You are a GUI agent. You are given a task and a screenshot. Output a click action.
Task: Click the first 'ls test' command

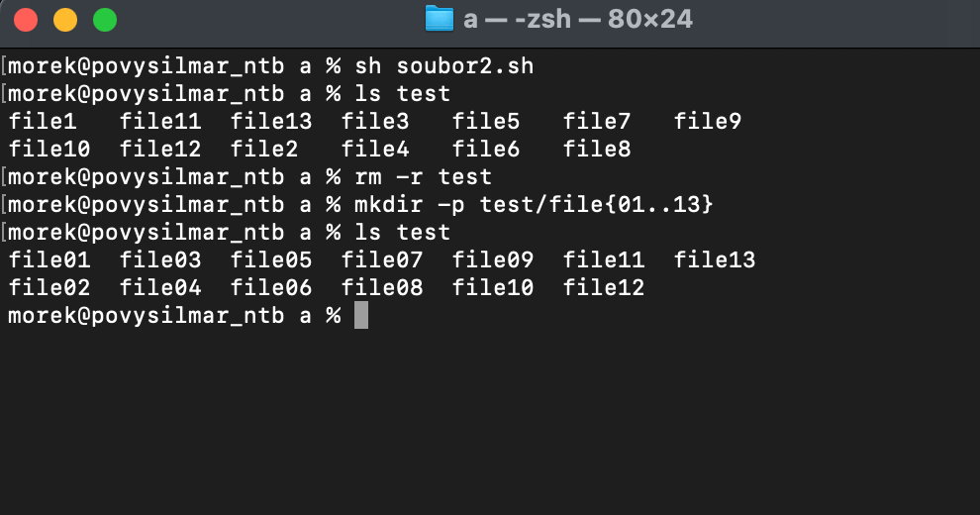pyautogui.click(x=403, y=94)
